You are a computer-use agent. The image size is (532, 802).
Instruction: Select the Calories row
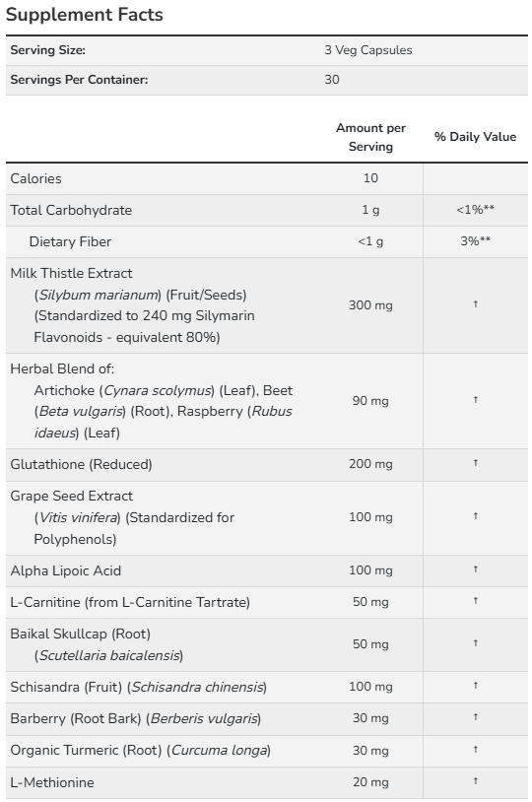click(267, 178)
